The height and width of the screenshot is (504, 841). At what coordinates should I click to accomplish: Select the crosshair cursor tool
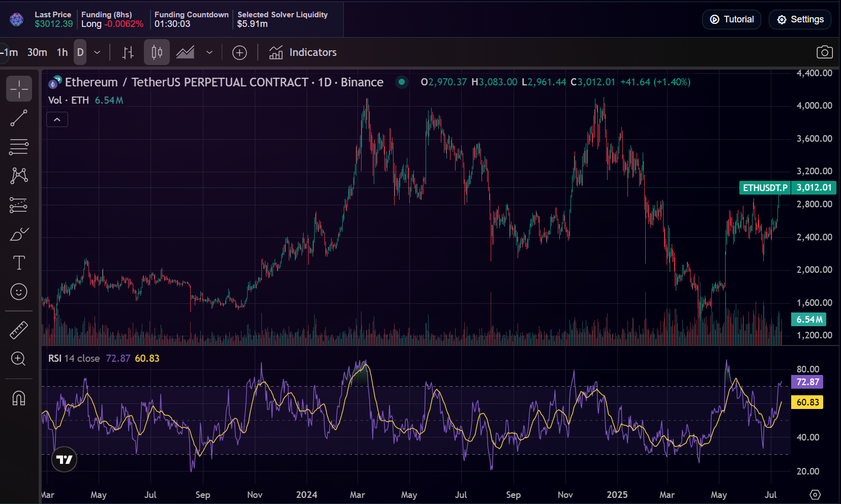point(19,89)
